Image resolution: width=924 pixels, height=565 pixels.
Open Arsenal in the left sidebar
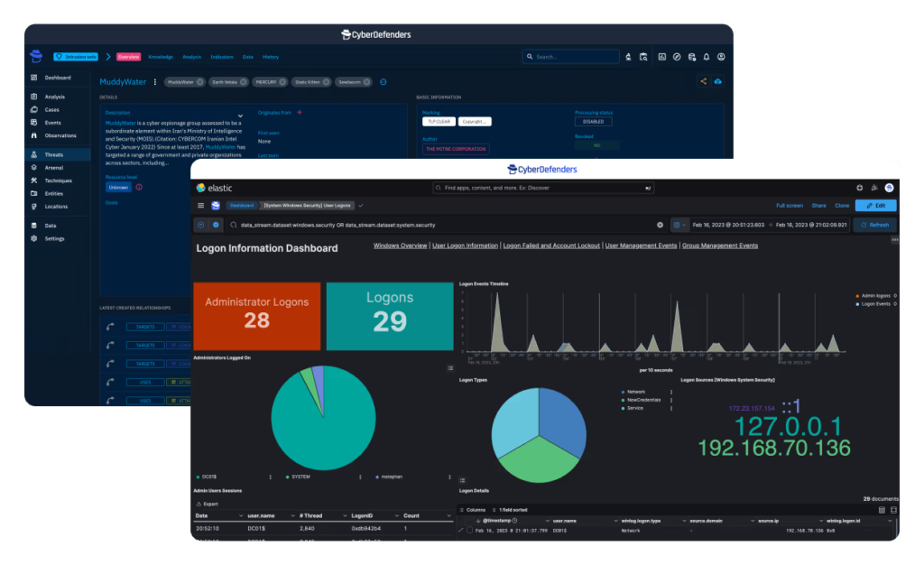tap(54, 168)
